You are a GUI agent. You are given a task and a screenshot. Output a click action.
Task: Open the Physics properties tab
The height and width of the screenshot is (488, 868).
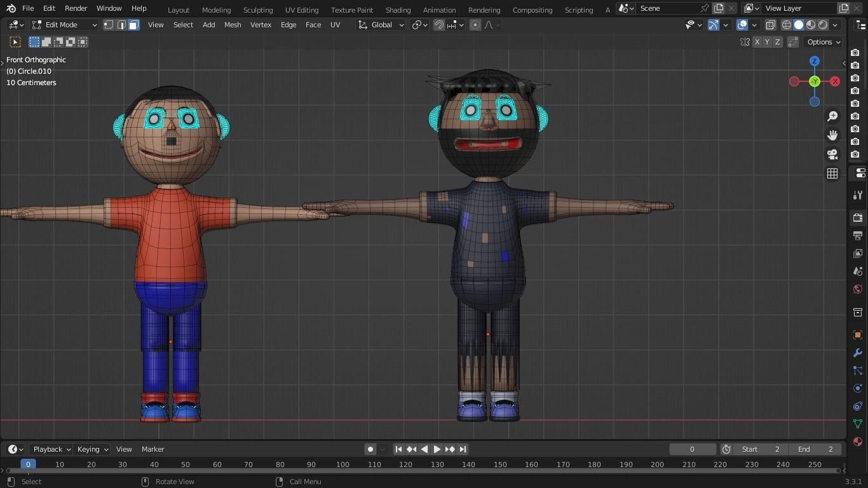(x=858, y=388)
